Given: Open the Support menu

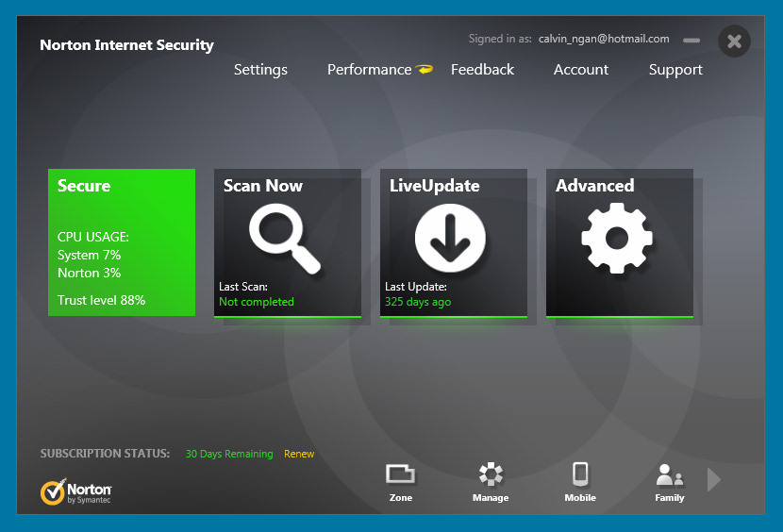Looking at the screenshot, I should point(675,70).
